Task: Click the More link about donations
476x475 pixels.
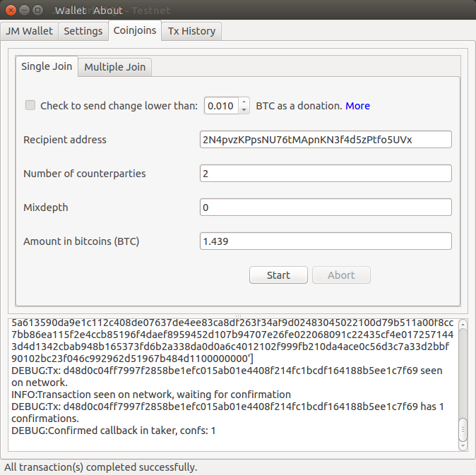Action: [357, 106]
